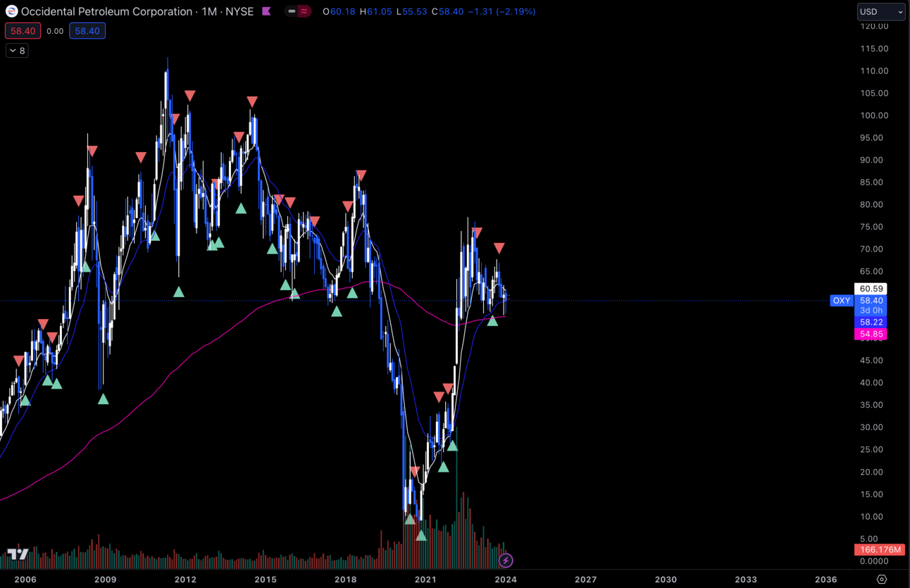Click the red approximate-sign icon in the status pill
This screenshot has width=910, height=588.
tap(304, 11)
